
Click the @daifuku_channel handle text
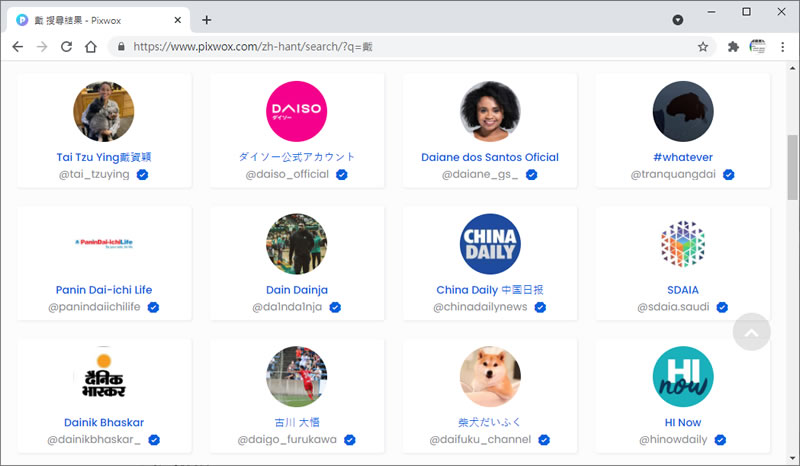click(x=480, y=439)
